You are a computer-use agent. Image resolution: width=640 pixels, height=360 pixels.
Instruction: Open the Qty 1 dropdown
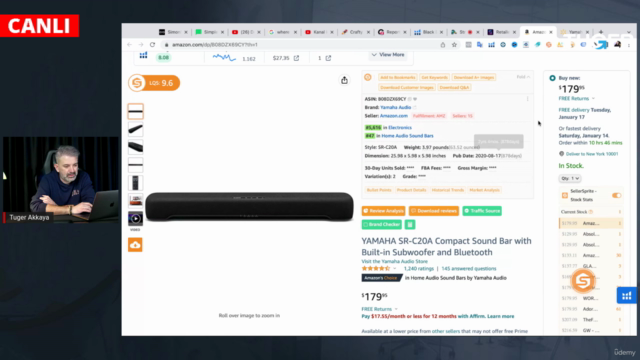click(x=570, y=178)
